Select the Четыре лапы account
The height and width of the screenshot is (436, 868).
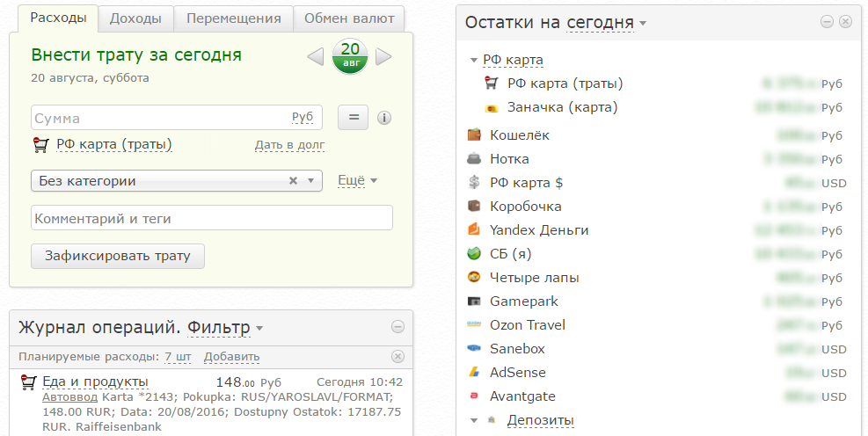(x=534, y=278)
